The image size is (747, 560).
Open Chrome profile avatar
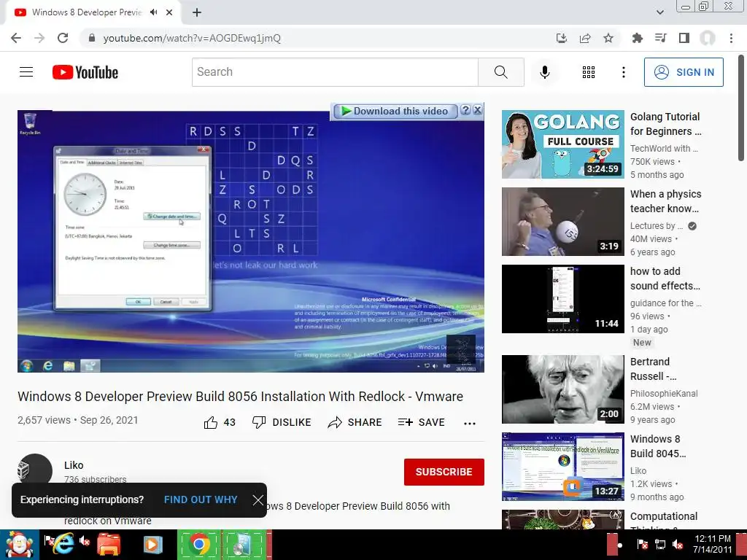[708, 38]
